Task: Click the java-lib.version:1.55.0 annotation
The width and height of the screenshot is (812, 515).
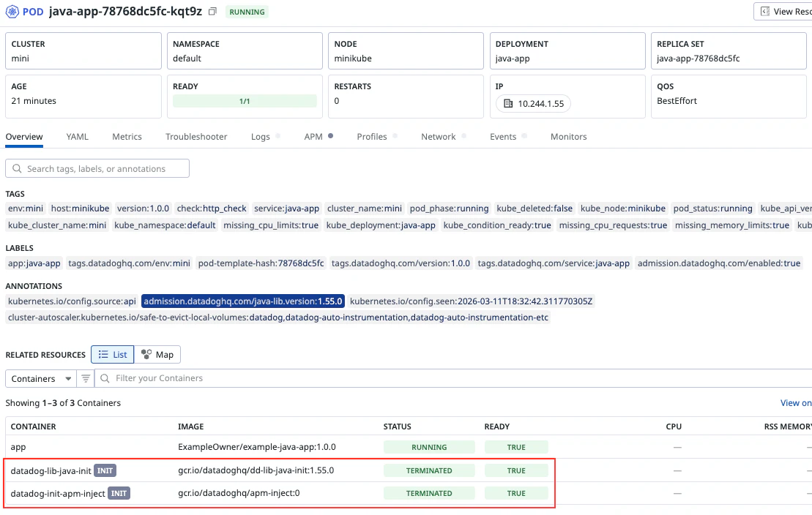Action: coord(243,301)
